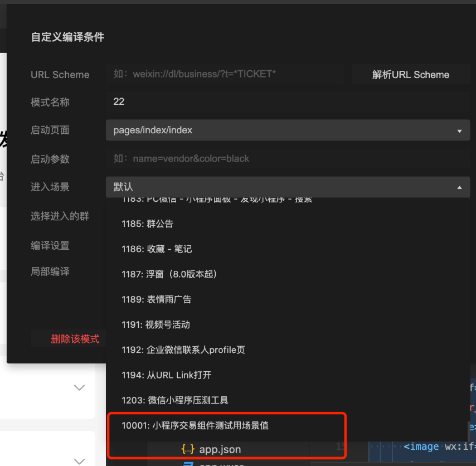Expand the upper chevron in left background panel
The width and height of the screenshot is (476, 466).
[x=80, y=387]
